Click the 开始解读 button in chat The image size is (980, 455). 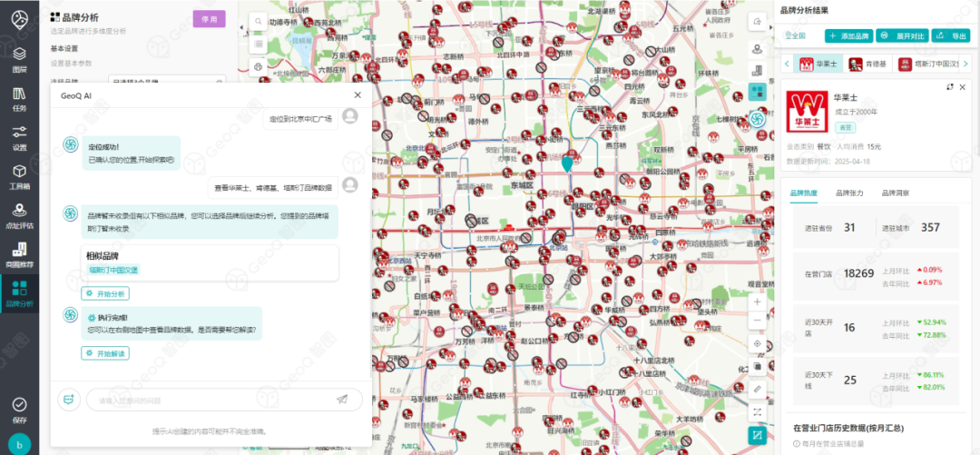[105, 354]
